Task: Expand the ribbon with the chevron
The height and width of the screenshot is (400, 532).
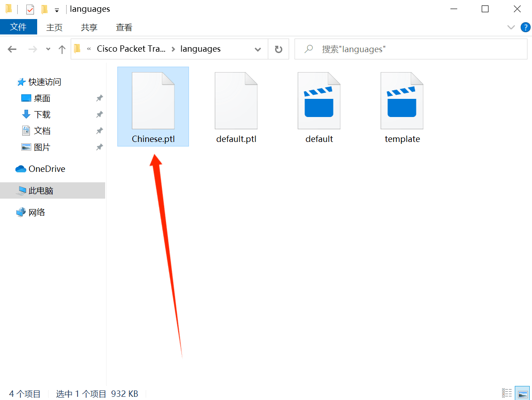Action: point(511,27)
